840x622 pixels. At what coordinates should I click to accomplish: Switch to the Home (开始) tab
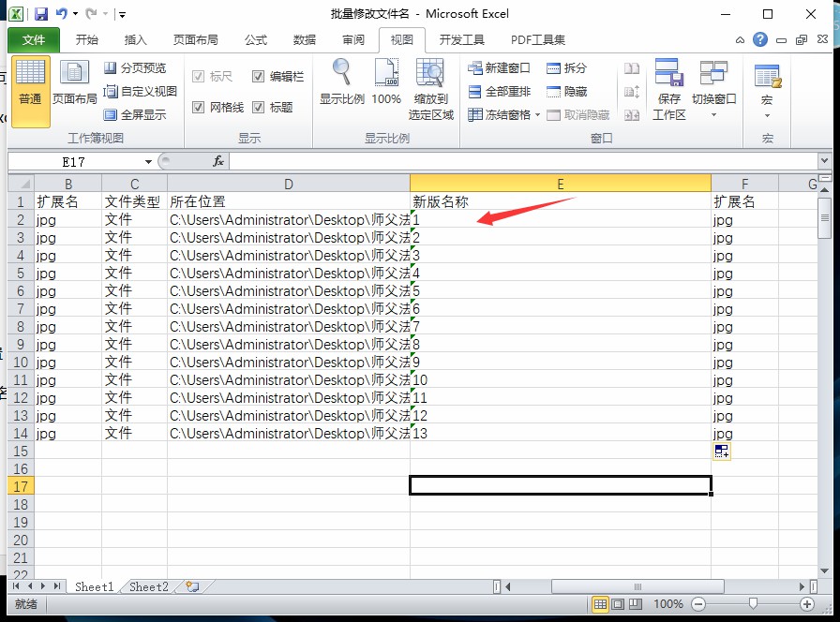[x=87, y=40]
